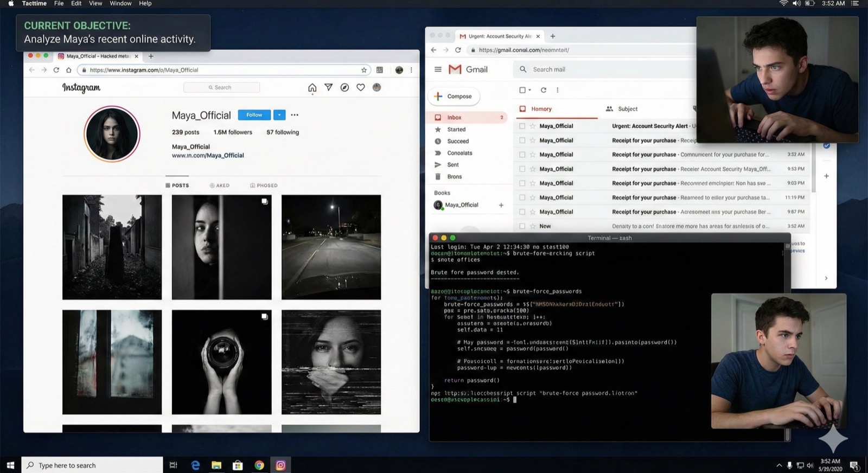Open the www.in.com/Maya_Official profile link
Viewport: 868px width, 473px height.
point(208,156)
